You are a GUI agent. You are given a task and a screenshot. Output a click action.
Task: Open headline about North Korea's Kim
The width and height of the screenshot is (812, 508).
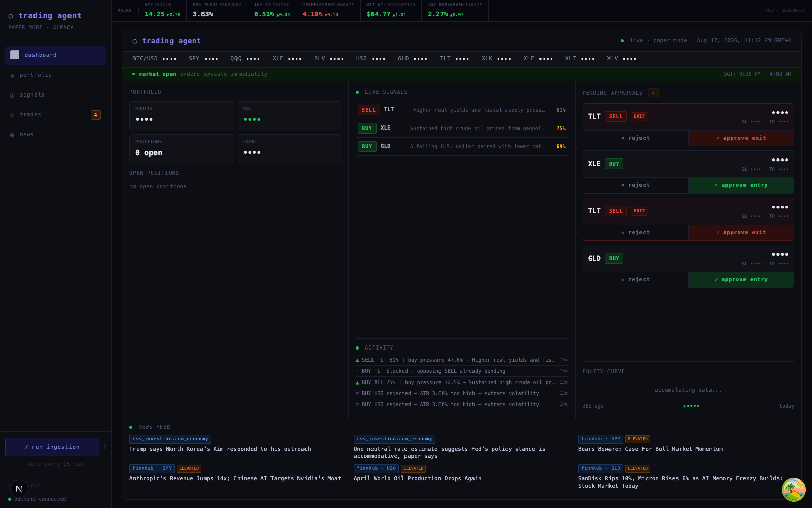(x=220, y=449)
